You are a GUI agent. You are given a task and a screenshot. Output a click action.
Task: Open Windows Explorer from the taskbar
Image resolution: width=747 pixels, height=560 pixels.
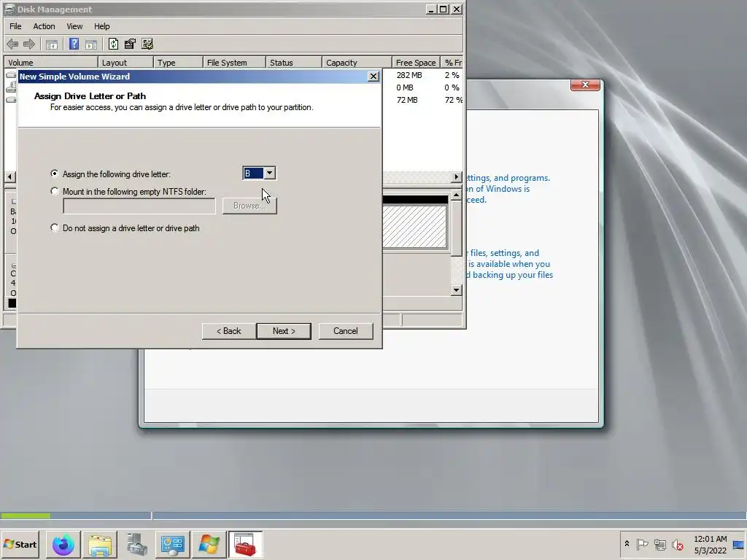pos(99,544)
